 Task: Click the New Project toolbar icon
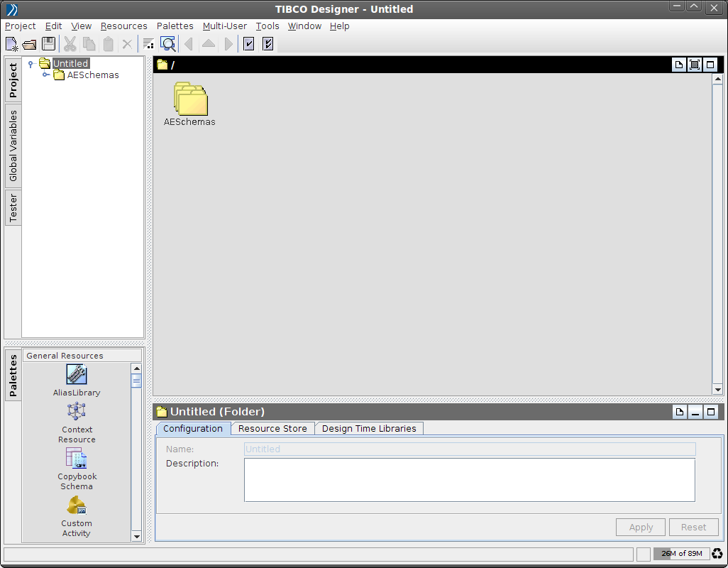coord(11,44)
